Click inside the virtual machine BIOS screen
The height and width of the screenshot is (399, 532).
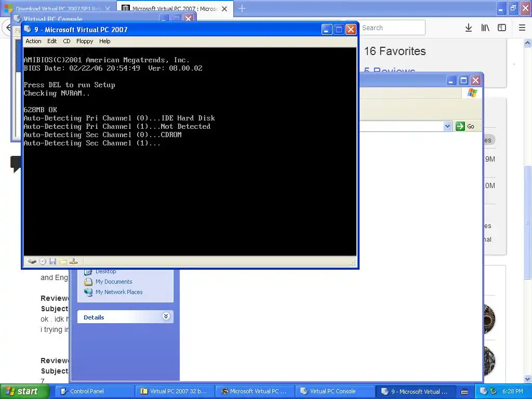pos(190,151)
